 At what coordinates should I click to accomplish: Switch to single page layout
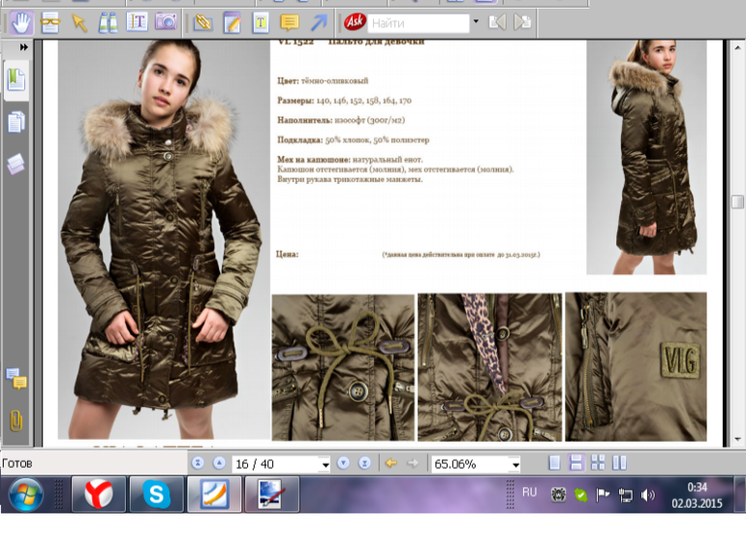click(x=554, y=463)
